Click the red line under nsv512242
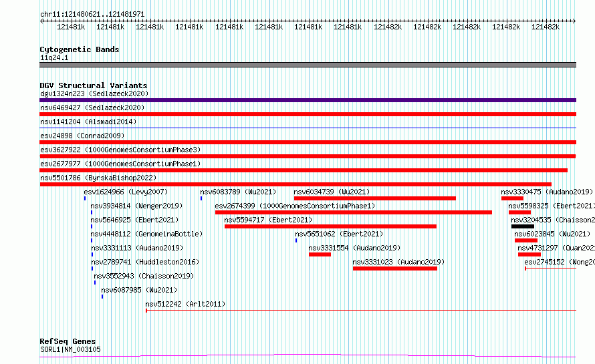Image resolution: width=595 pixels, height=364 pixels. pyautogui.click(x=361, y=310)
